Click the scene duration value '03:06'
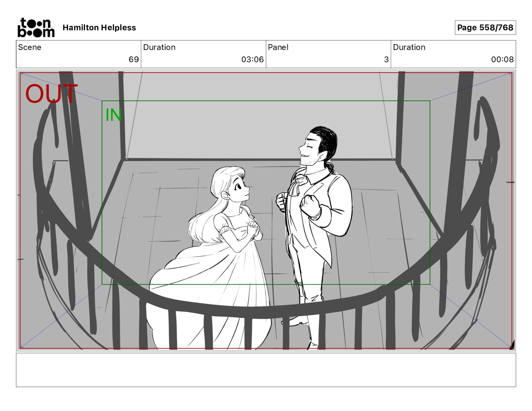 252,59
